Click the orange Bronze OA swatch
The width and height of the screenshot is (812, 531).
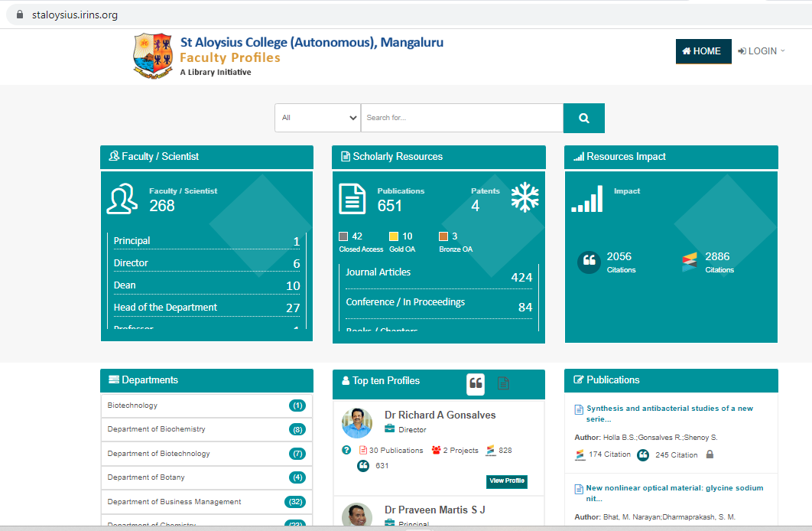pos(443,236)
